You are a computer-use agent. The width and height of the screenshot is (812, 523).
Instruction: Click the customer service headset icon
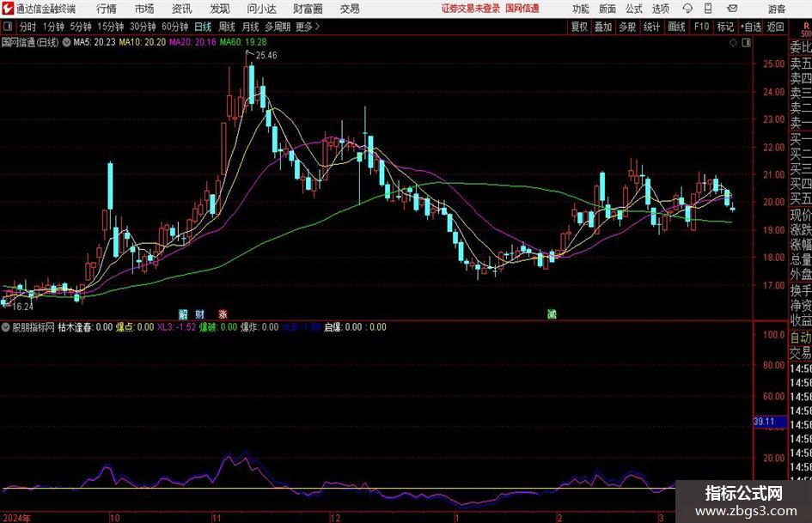pos(687,9)
